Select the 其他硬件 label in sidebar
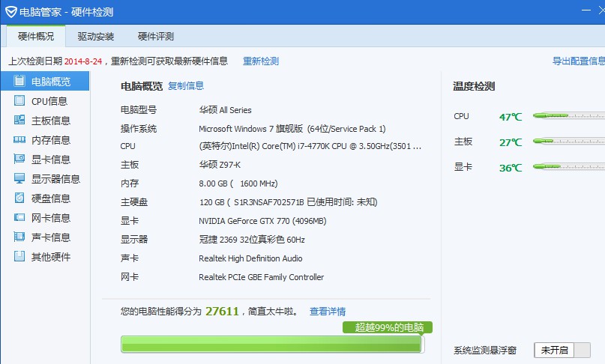This screenshot has height=364, width=605. click(x=51, y=257)
